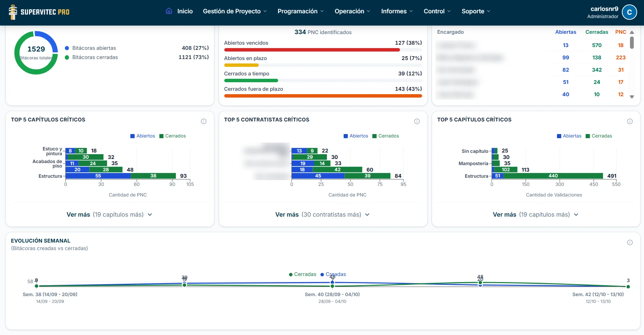The height and width of the screenshot is (335, 644).
Task: Open Control menu
Action: tap(437, 11)
